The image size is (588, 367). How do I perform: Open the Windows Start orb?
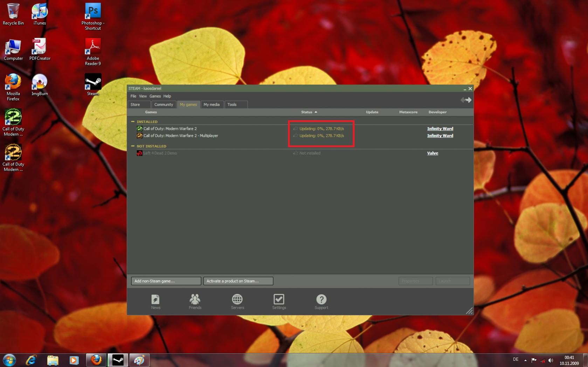9,360
